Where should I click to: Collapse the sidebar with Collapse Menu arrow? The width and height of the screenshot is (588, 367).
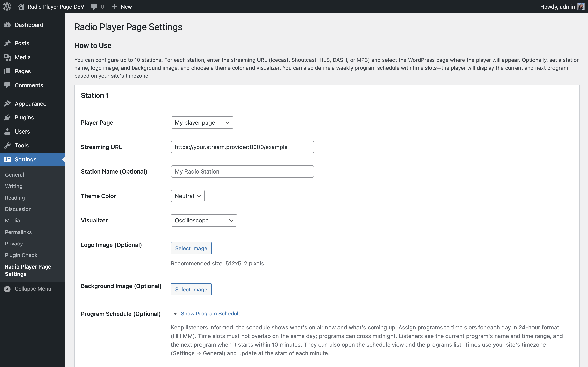click(x=7, y=289)
